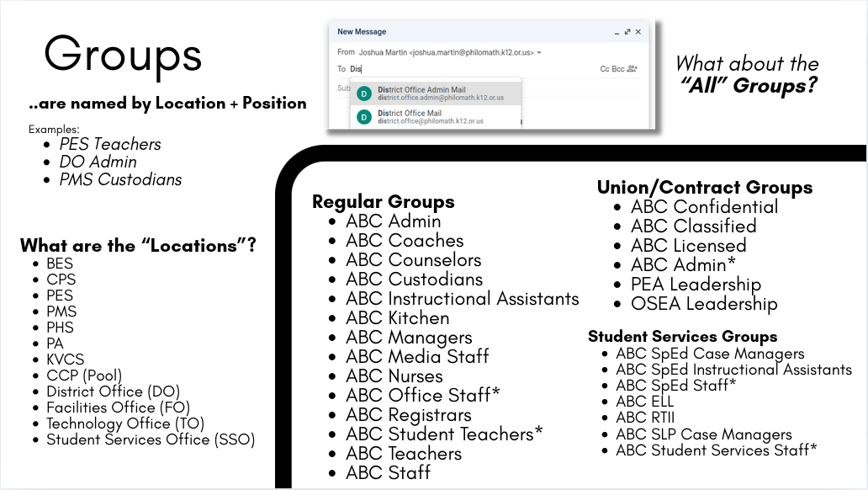Select the ABC Instructional Assistants list item
The height and width of the screenshot is (490, 868).
pos(463,299)
